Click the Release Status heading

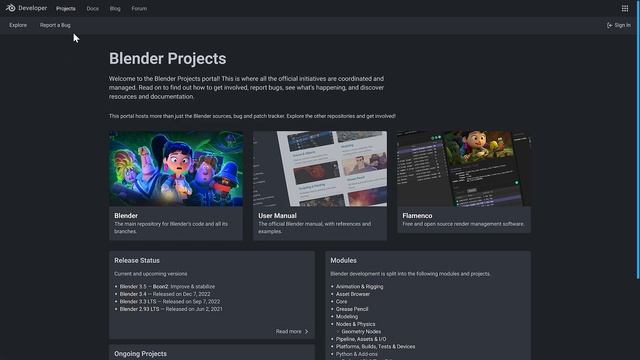pyautogui.click(x=137, y=260)
